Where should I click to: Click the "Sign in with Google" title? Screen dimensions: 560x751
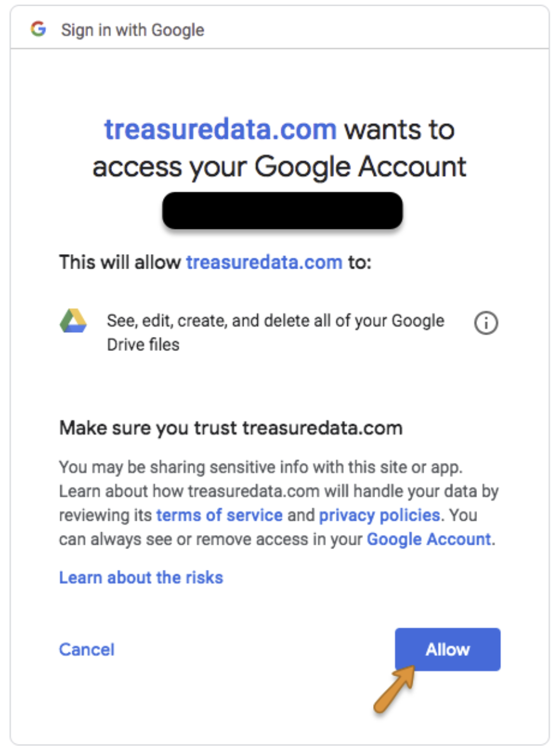pos(132,30)
